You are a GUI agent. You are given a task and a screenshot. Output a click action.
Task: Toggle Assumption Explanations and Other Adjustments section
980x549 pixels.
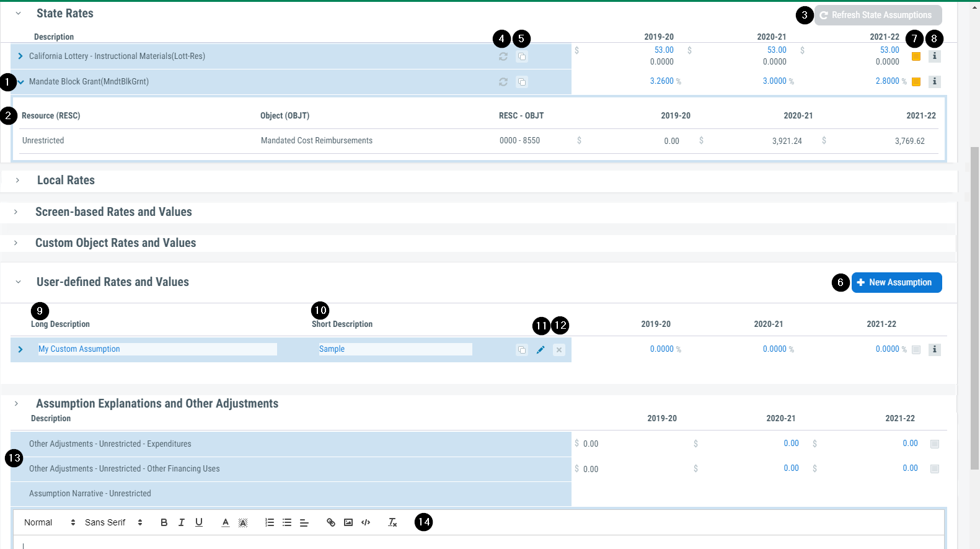[16, 403]
